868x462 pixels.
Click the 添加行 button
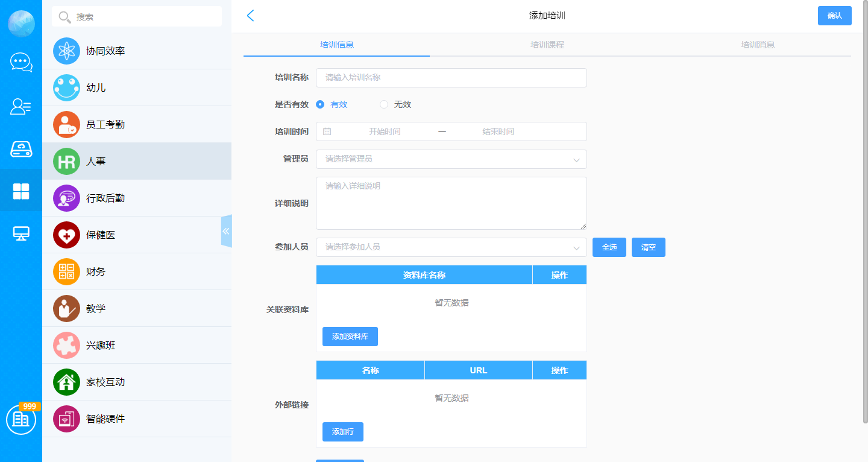click(x=343, y=432)
